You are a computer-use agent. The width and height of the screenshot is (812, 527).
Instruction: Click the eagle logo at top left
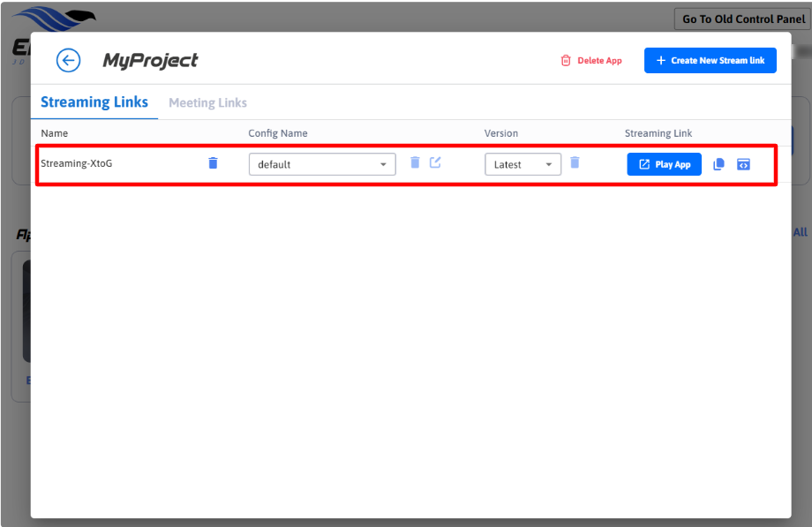pyautogui.click(x=55, y=16)
